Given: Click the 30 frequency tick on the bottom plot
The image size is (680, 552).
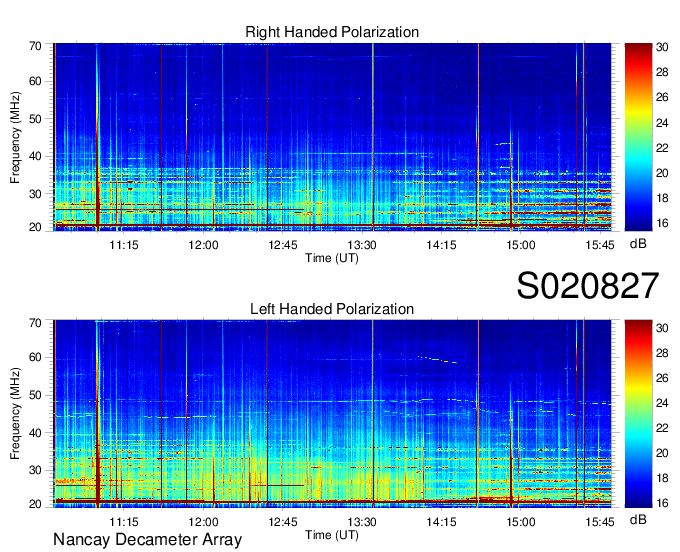Looking at the screenshot, I should [35, 470].
